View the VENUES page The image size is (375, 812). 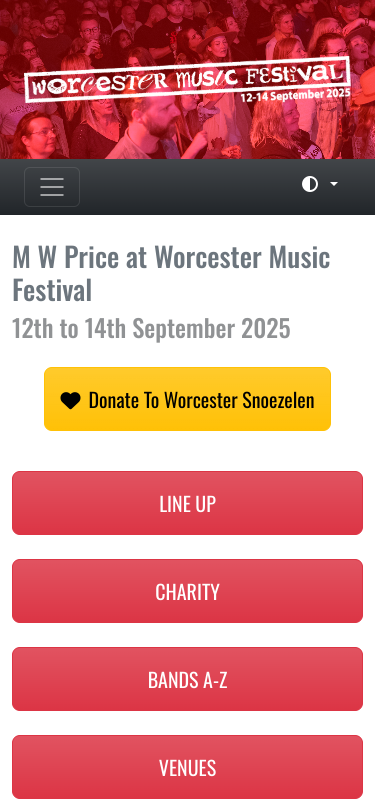[188, 767]
